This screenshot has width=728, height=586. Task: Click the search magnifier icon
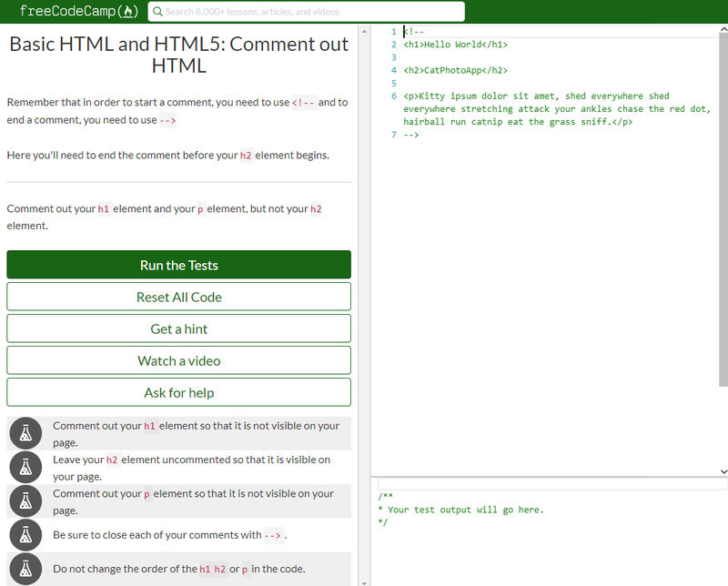pyautogui.click(x=157, y=12)
